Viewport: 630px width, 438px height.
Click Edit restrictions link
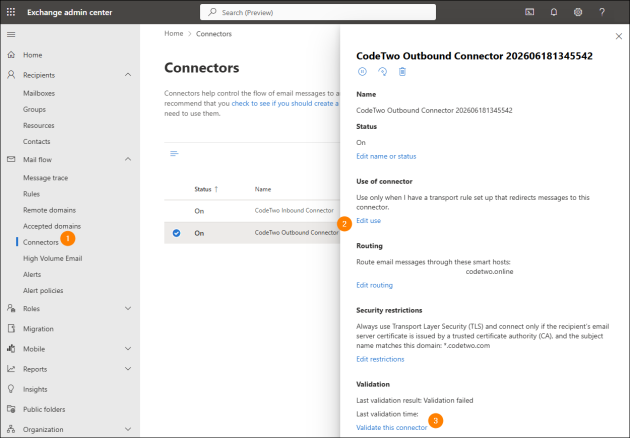coord(380,359)
